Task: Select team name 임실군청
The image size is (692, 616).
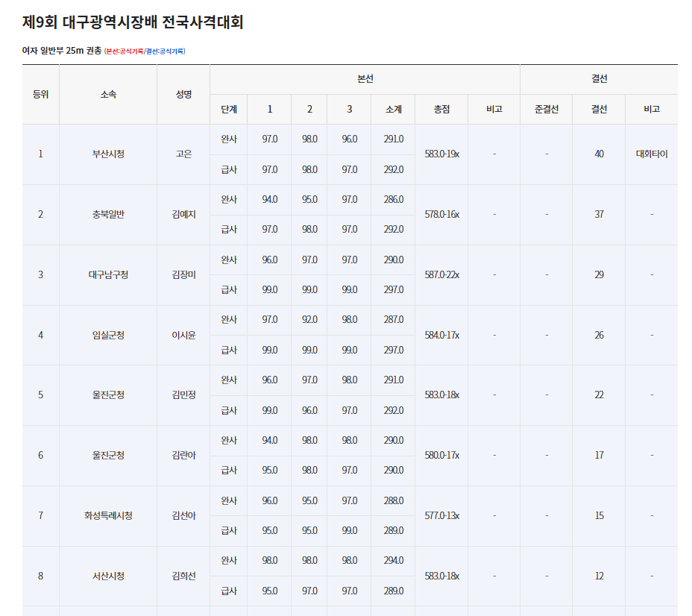Action: pos(108,336)
